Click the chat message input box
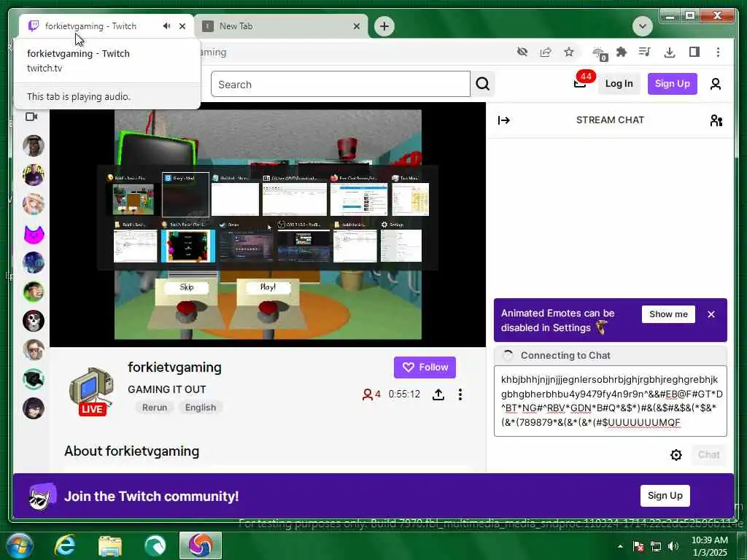The width and height of the screenshot is (747, 560). [x=611, y=401]
